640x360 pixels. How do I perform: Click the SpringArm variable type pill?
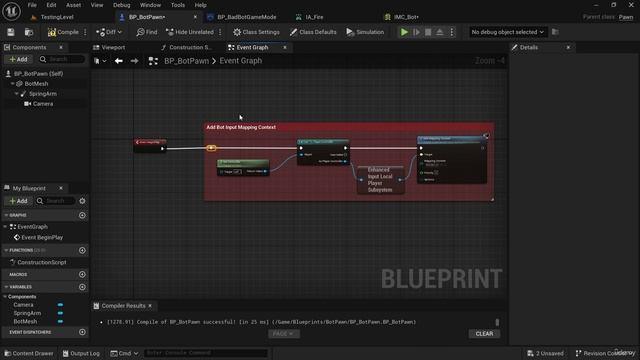click(x=60, y=313)
